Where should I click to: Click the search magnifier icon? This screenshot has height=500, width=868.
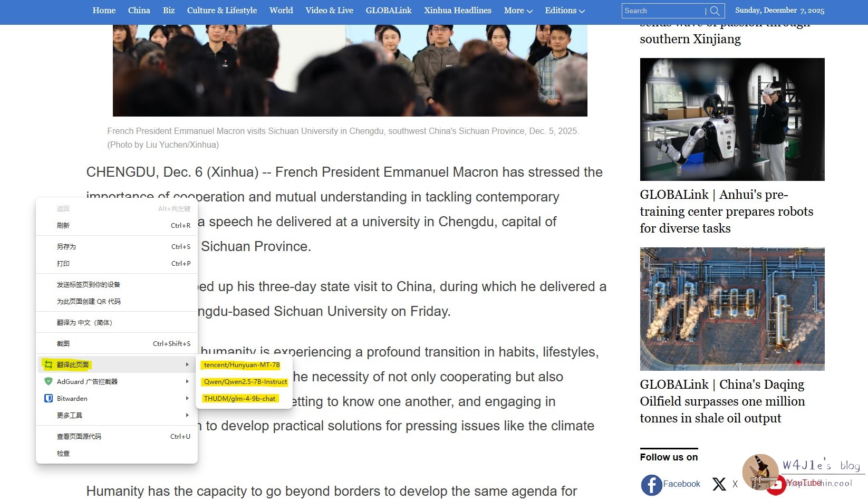(715, 11)
